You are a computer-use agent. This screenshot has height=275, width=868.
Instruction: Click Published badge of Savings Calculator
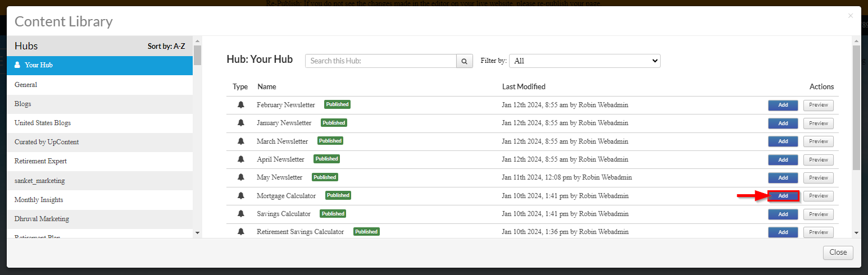click(333, 214)
